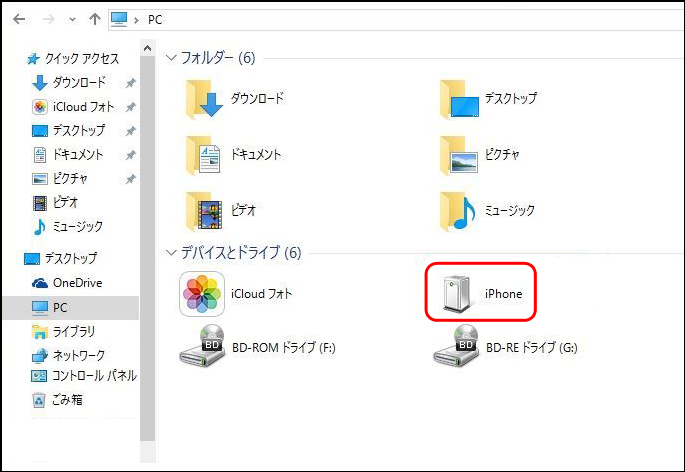
Task: Unpin ダウンロード using its pin icon
Action: (130, 83)
